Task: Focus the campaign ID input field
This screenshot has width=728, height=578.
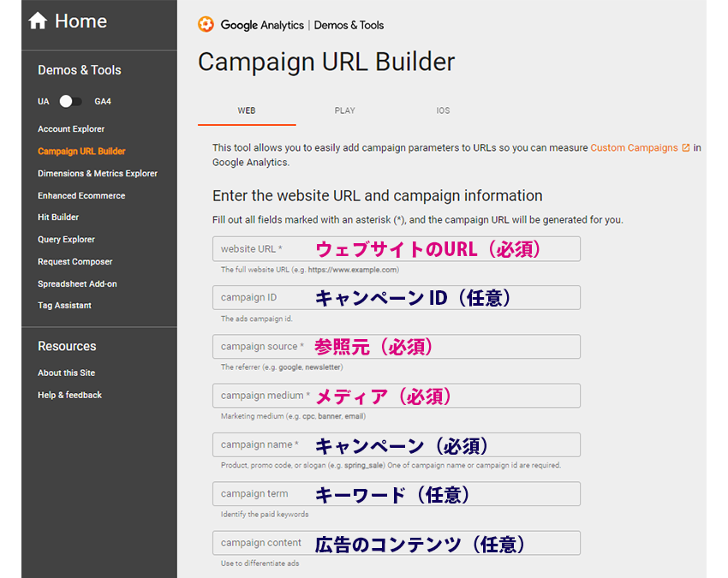Action: tap(397, 298)
